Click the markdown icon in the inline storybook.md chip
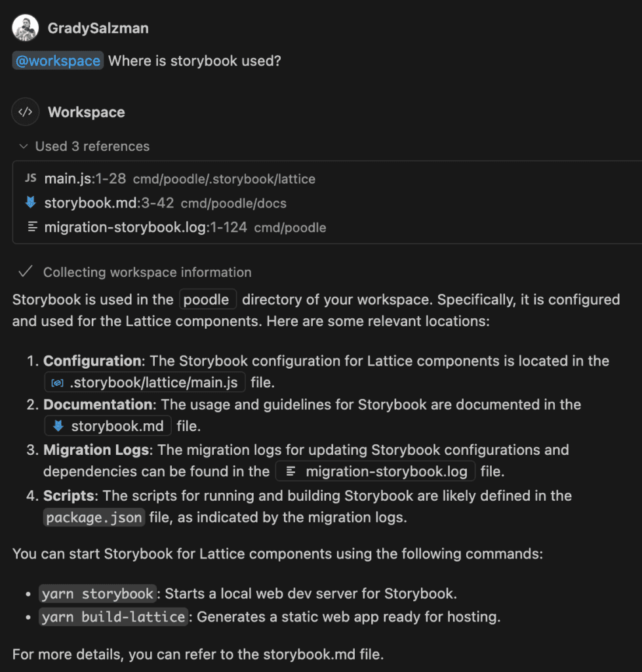 coord(58,426)
